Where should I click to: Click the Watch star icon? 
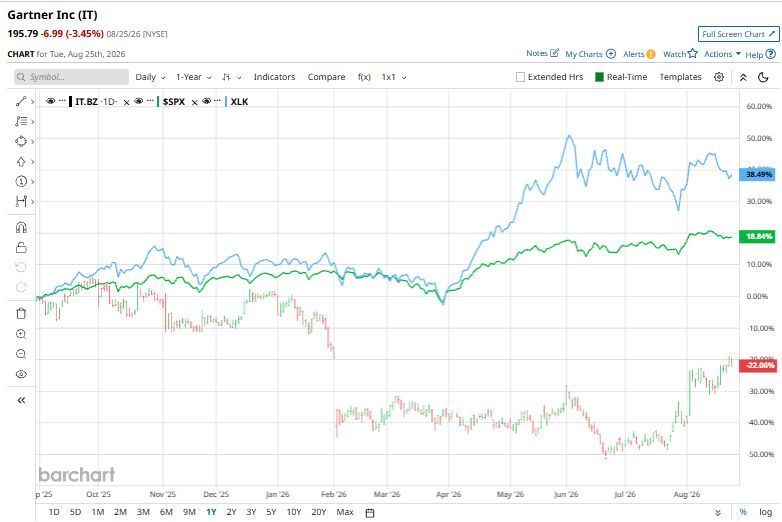tap(693, 53)
